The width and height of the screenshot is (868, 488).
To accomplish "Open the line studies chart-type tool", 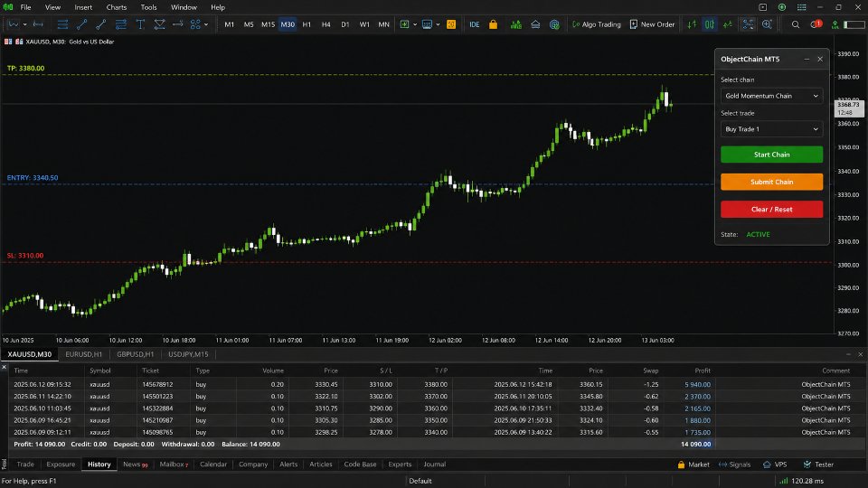I will [x=14, y=24].
